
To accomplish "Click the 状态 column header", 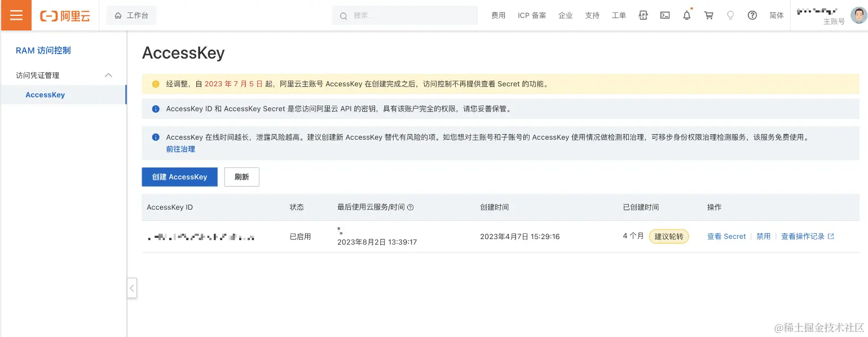I will pyautogui.click(x=297, y=207).
